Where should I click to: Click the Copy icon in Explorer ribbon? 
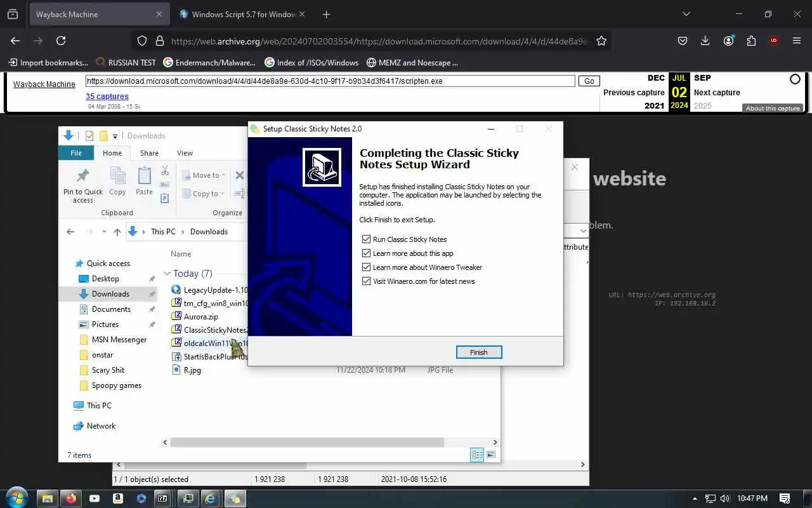point(117,181)
